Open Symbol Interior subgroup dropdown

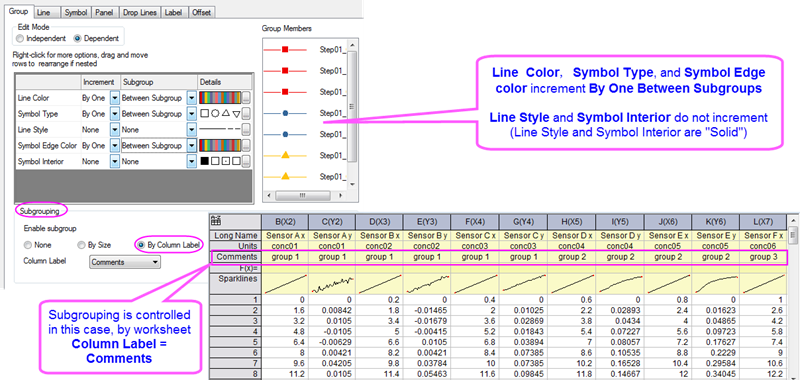[192, 161]
